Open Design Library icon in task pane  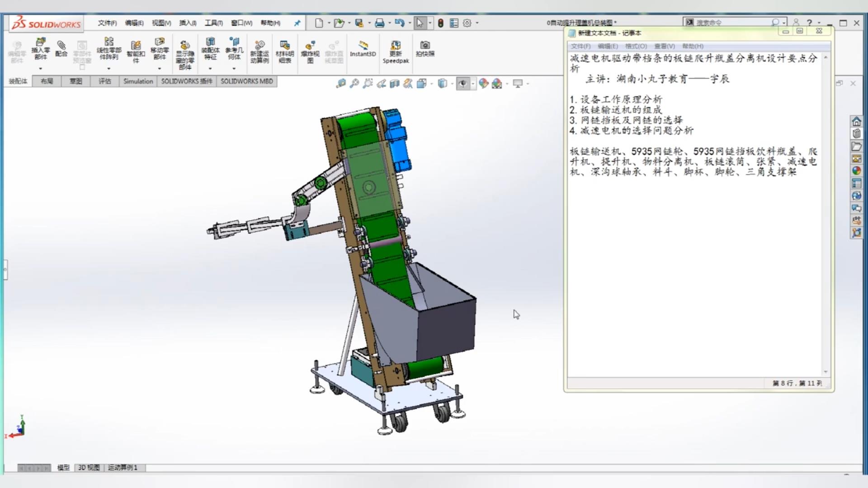856,134
